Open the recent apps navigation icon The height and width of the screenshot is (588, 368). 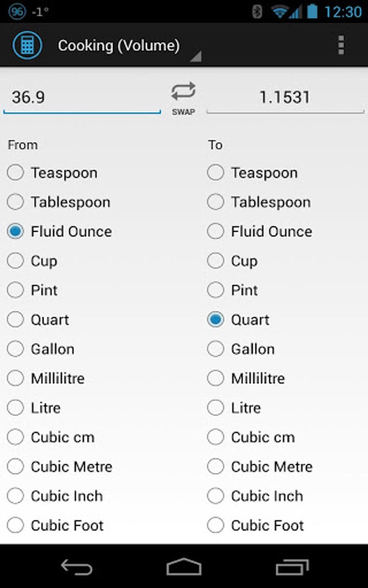292,566
